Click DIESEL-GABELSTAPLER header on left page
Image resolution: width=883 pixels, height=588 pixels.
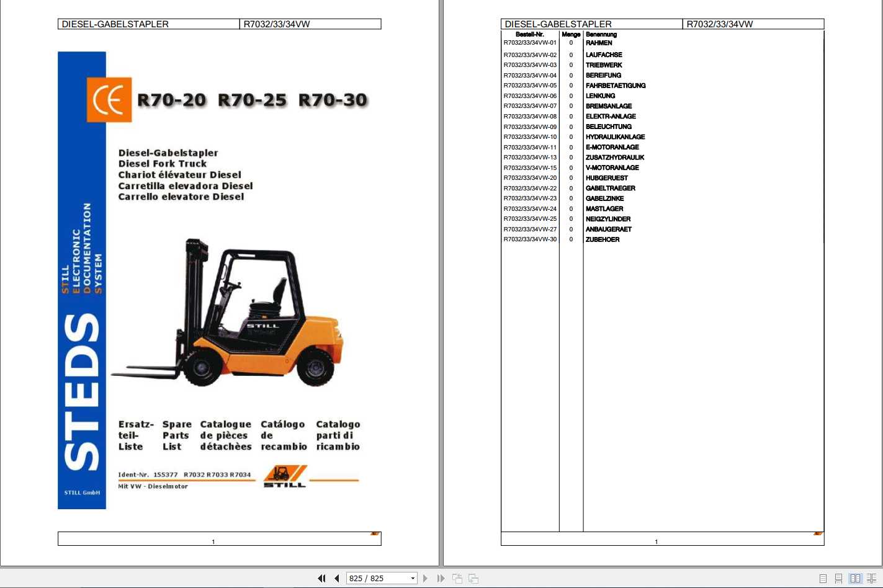coord(115,24)
